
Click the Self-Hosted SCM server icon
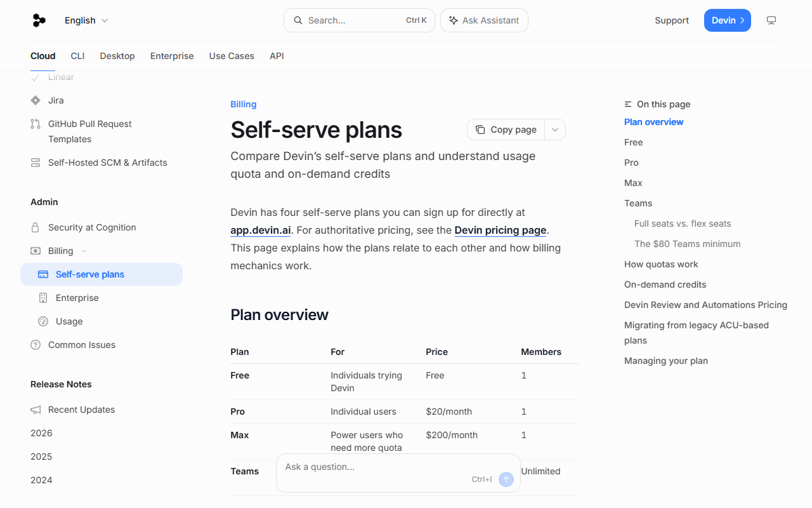click(x=36, y=163)
